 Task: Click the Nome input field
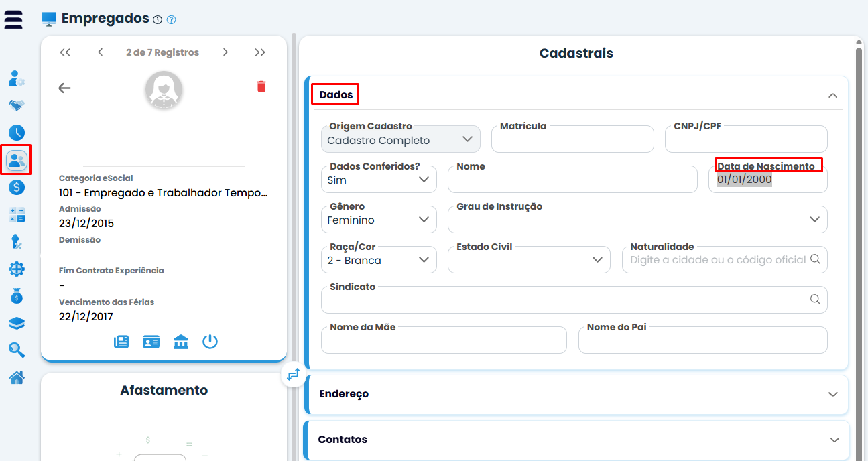(x=572, y=180)
